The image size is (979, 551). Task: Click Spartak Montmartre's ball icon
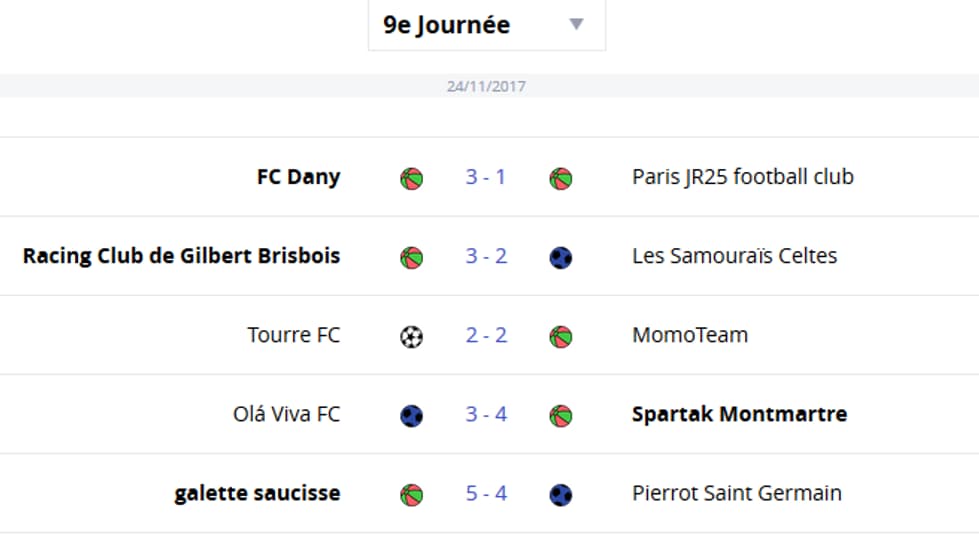pos(561,416)
